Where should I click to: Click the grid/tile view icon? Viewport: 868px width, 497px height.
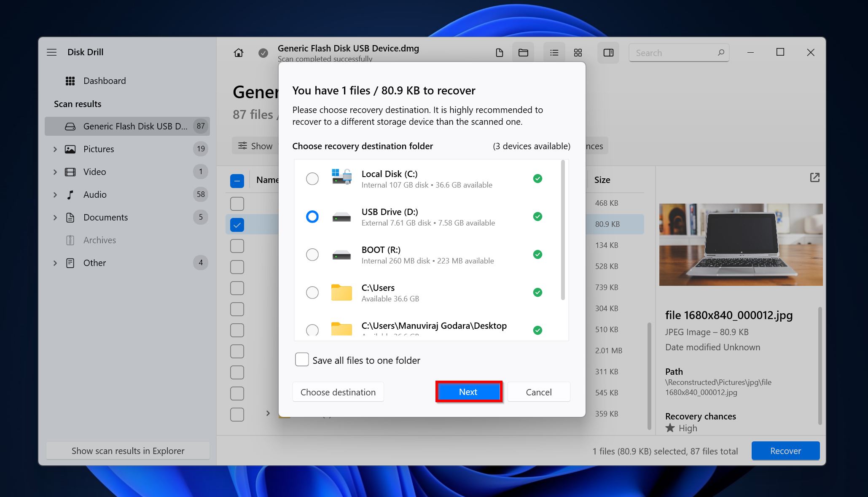point(578,52)
